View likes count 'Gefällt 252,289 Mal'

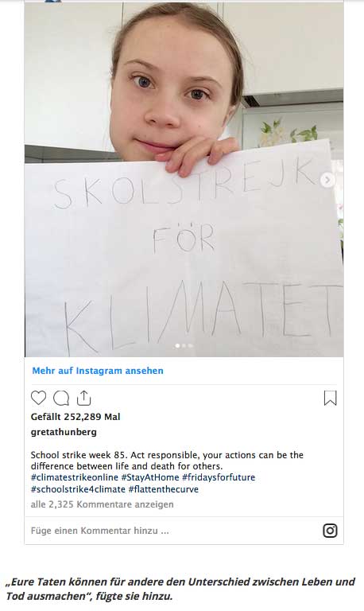pos(76,417)
